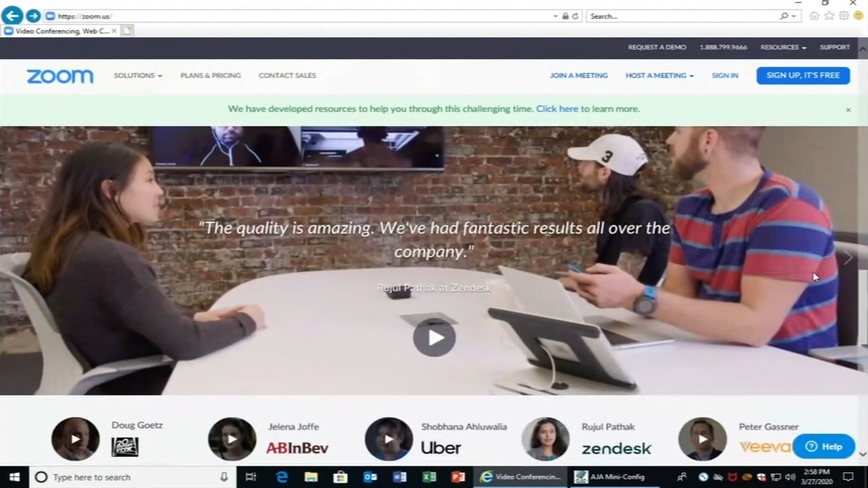Click the browser back arrow icon
This screenshot has height=488, width=868.
pos(12,15)
